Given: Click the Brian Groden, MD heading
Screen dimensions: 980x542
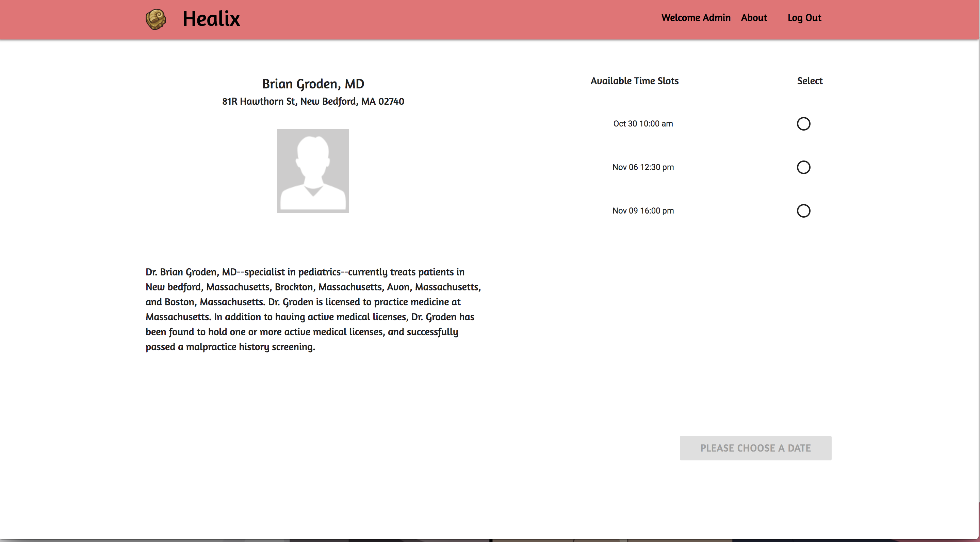Looking at the screenshot, I should click(x=313, y=84).
